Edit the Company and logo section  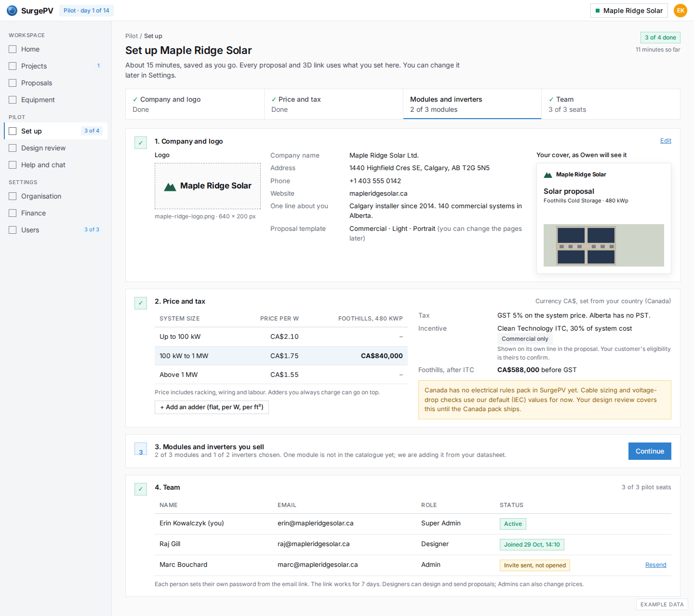tap(666, 141)
